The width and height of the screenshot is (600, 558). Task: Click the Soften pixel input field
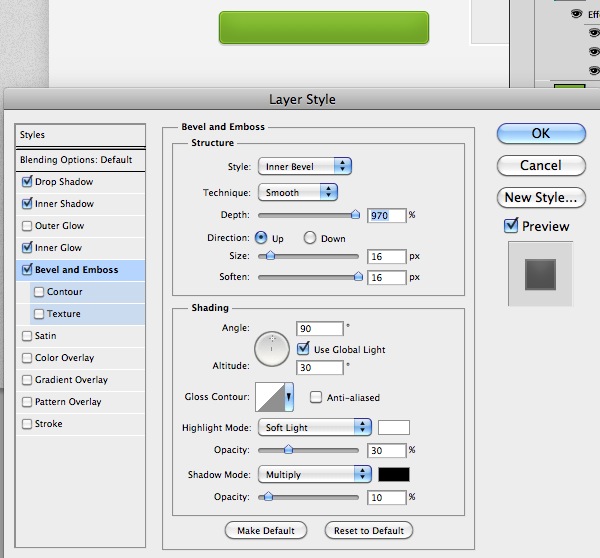[x=386, y=277]
